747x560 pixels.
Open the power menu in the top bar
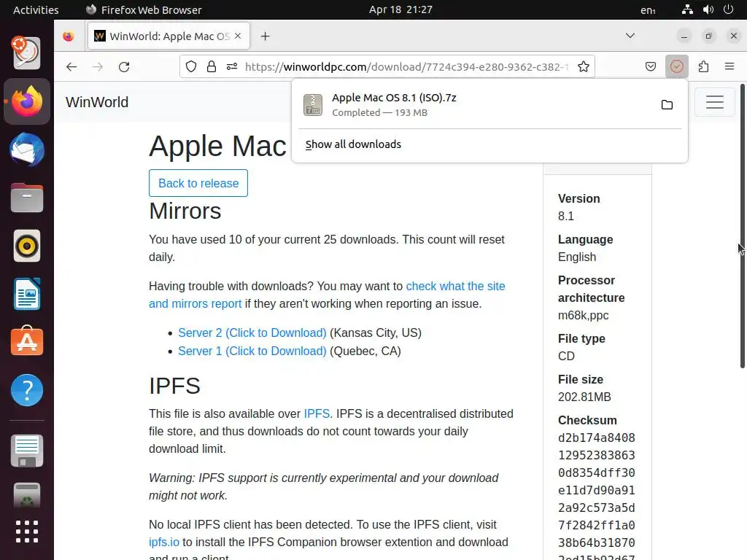(729, 9)
